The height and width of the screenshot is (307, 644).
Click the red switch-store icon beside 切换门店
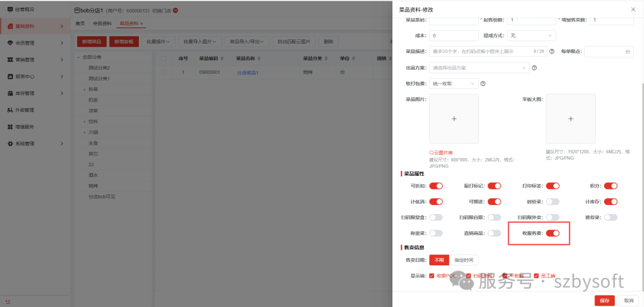coord(175,10)
